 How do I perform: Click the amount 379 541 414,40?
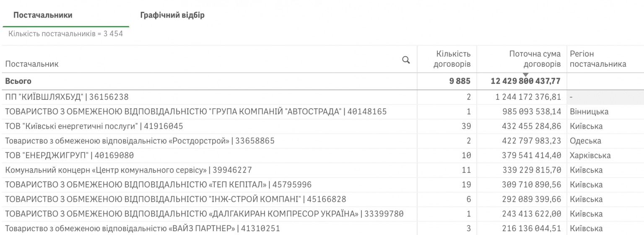(x=532, y=156)
